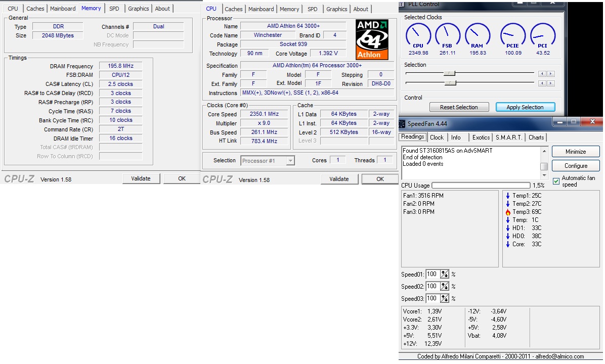
Task: Click the flame icon beside Temp3 69C
Action: click(x=508, y=212)
